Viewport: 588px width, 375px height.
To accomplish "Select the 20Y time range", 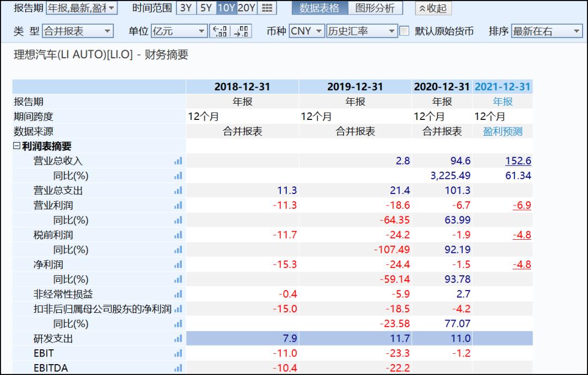I will [x=247, y=8].
